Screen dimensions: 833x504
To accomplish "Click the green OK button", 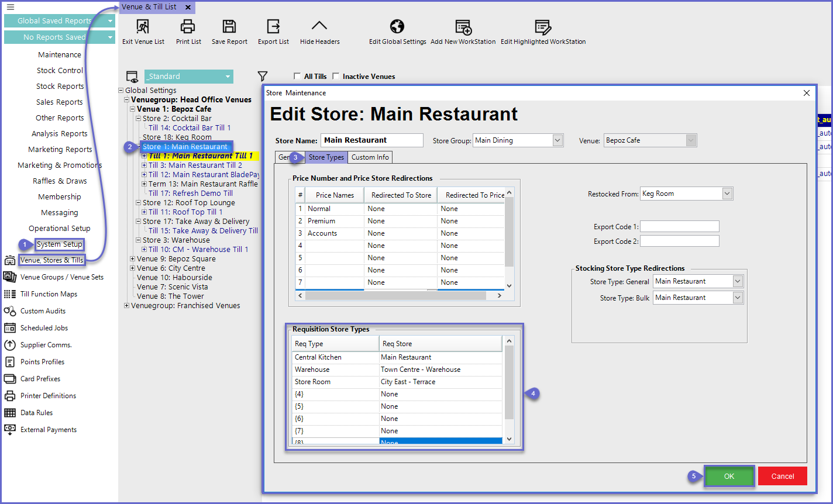I will 729,476.
